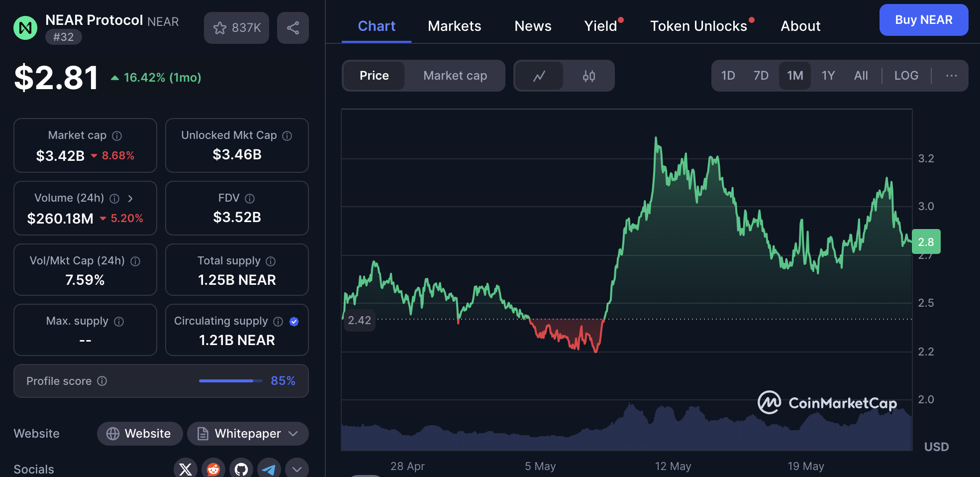The width and height of the screenshot is (980, 477).
Task: Click the Profile score progress bar
Action: (230, 380)
